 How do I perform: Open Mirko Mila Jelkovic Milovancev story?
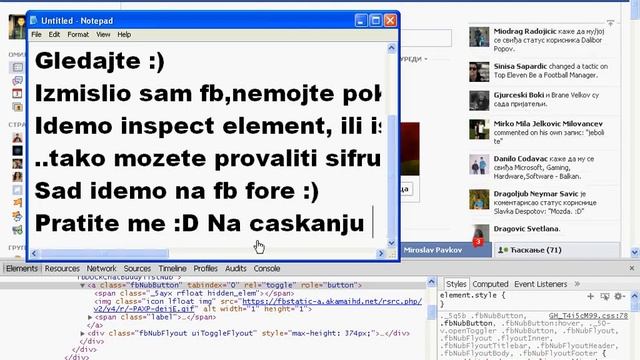543,132
